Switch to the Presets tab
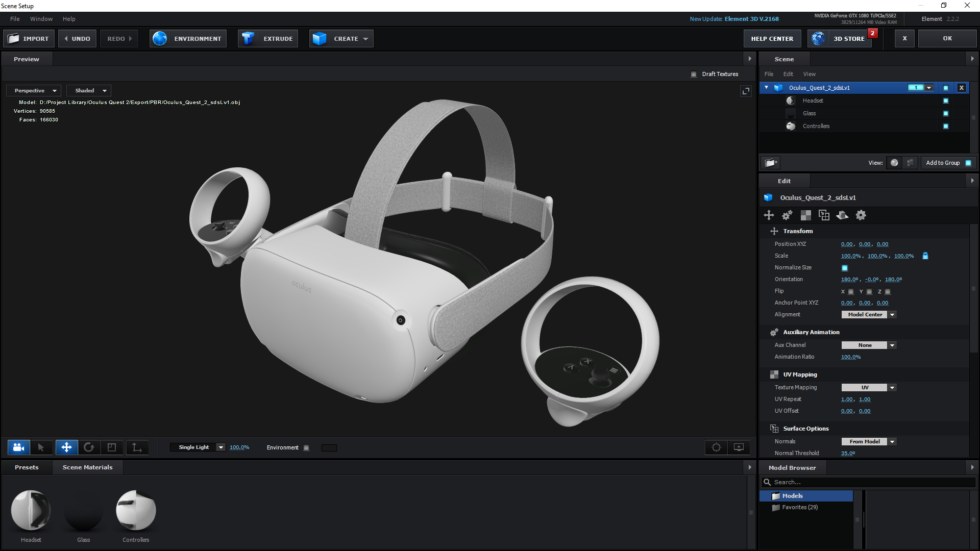Image resolution: width=980 pixels, height=551 pixels. [x=27, y=467]
